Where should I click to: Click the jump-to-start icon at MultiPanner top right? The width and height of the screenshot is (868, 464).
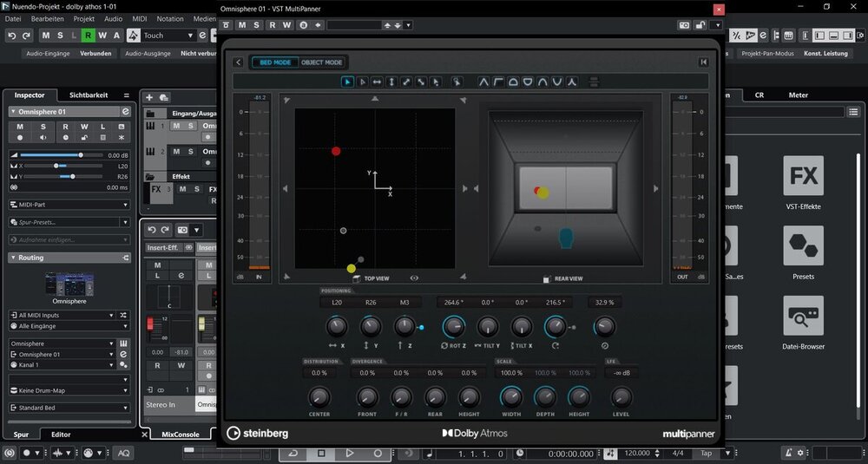704,62
